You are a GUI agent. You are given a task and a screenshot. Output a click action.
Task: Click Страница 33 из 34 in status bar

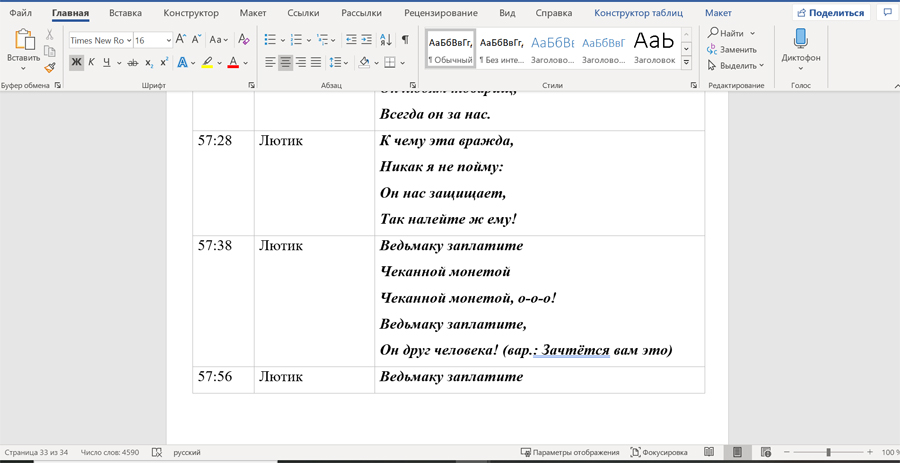click(x=36, y=452)
